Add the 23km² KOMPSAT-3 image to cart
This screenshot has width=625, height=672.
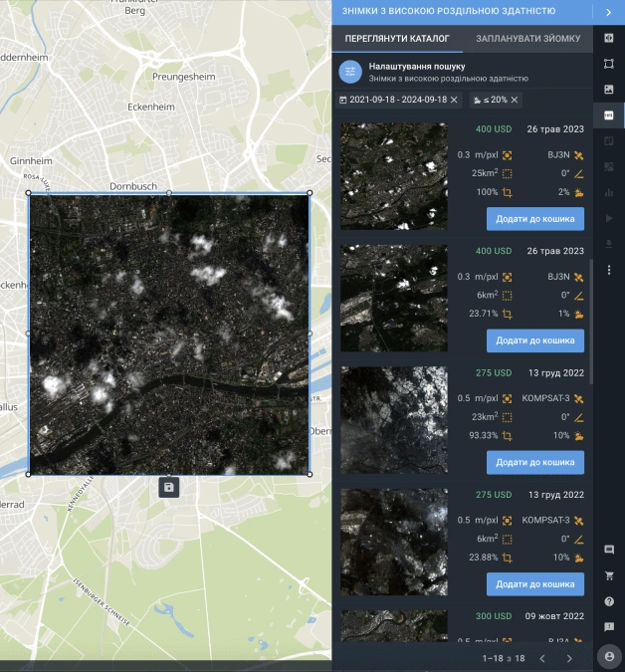[535, 462]
